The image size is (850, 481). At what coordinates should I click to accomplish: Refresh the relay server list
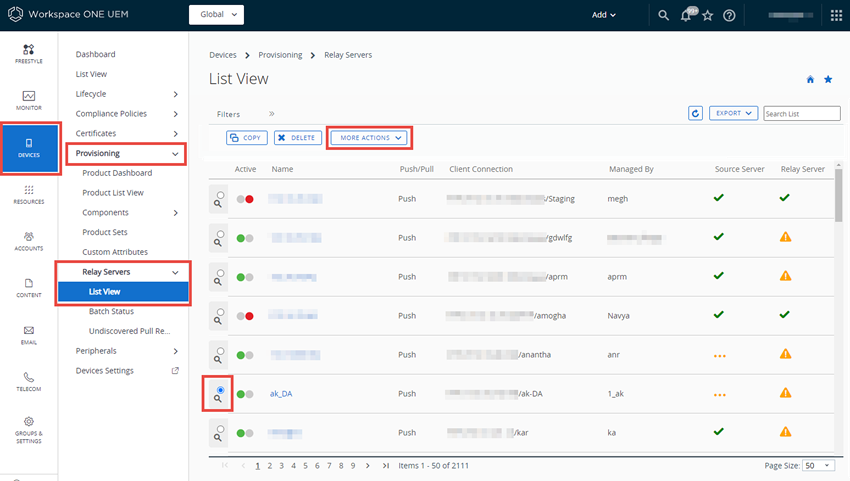coord(696,113)
